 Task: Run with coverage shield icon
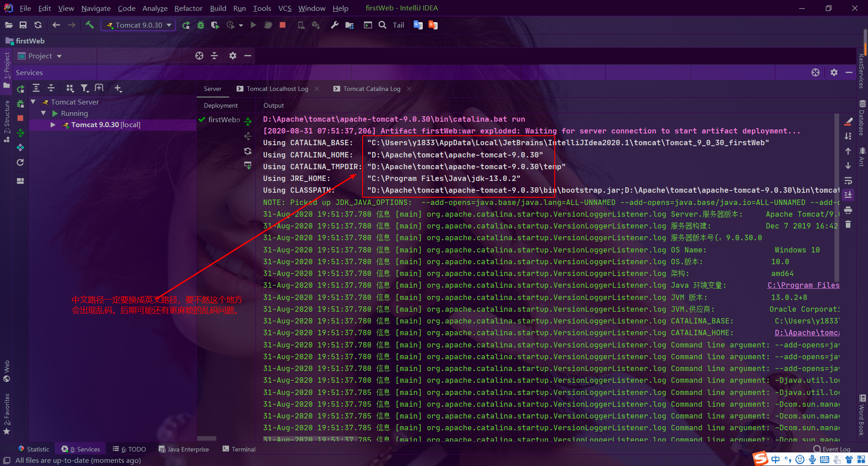215,25
